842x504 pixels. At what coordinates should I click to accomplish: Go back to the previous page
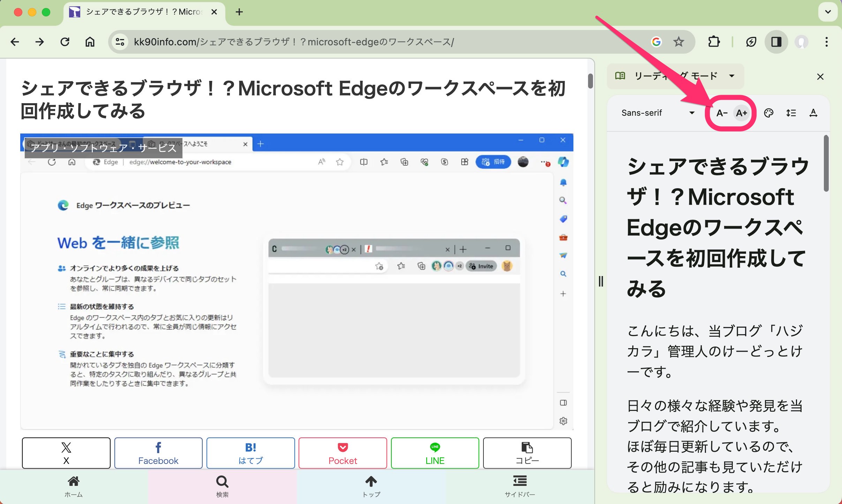15,42
